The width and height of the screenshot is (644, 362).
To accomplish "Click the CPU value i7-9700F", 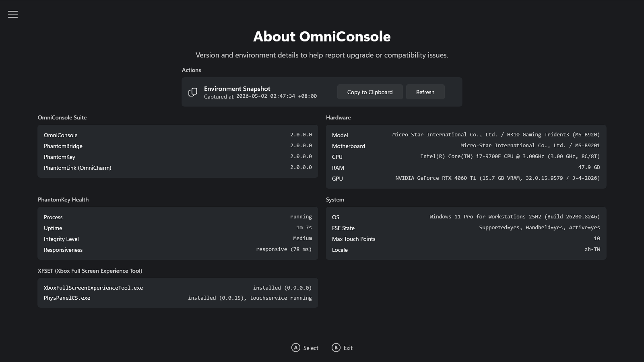I will [x=510, y=156].
